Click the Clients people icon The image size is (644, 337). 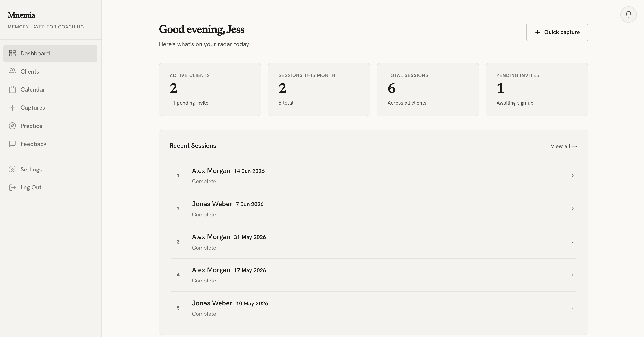(x=12, y=72)
